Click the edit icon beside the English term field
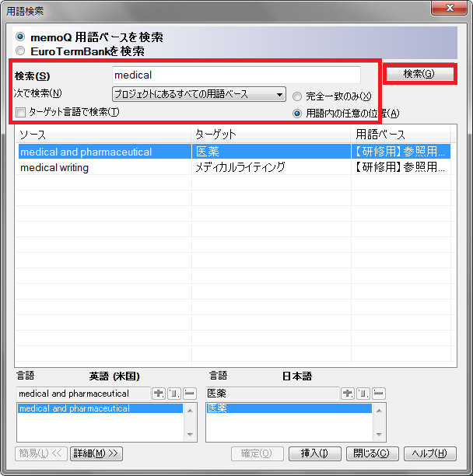This screenshot has height=476, width=473. (173, 394)
